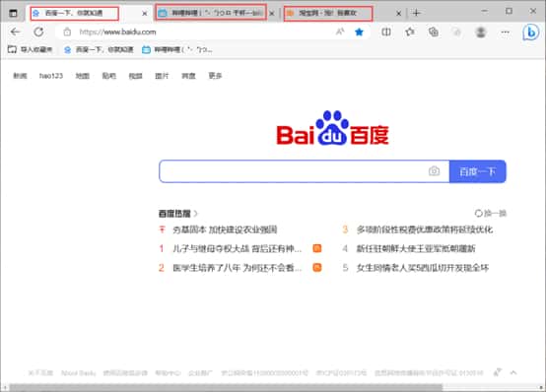Open the 网盘 link in the top nav
Viewport: 546px width, 392px height.
[x=188, y=76]
